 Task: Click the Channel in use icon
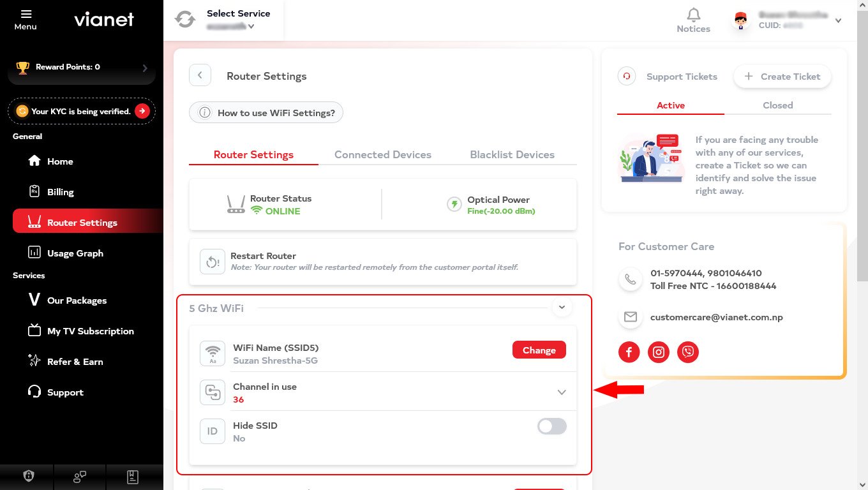click(213, 392)
